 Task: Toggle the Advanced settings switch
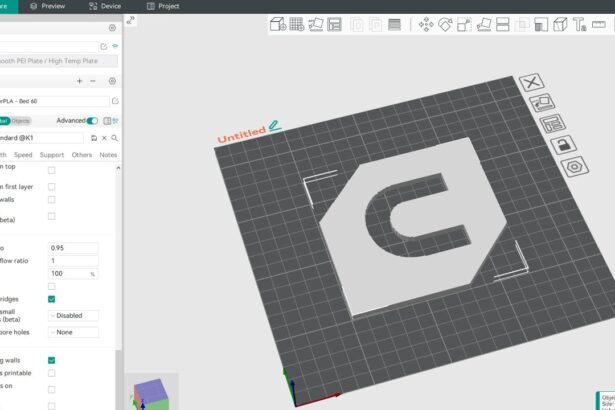pyautogui.click(x=93, y=121)
